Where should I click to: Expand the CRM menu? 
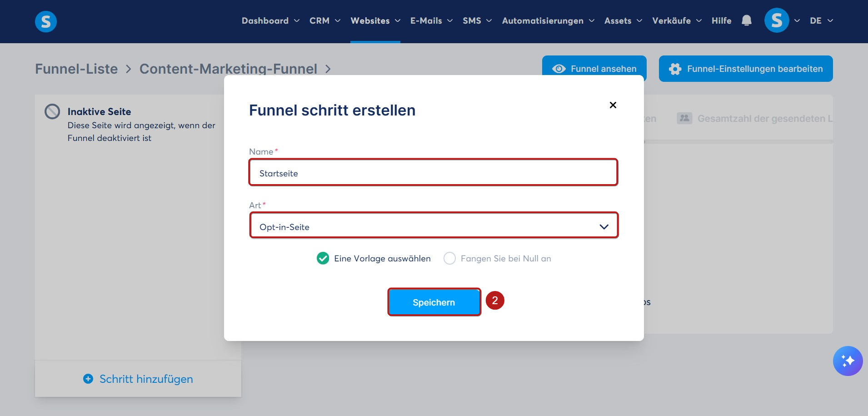tap(324, 21)
